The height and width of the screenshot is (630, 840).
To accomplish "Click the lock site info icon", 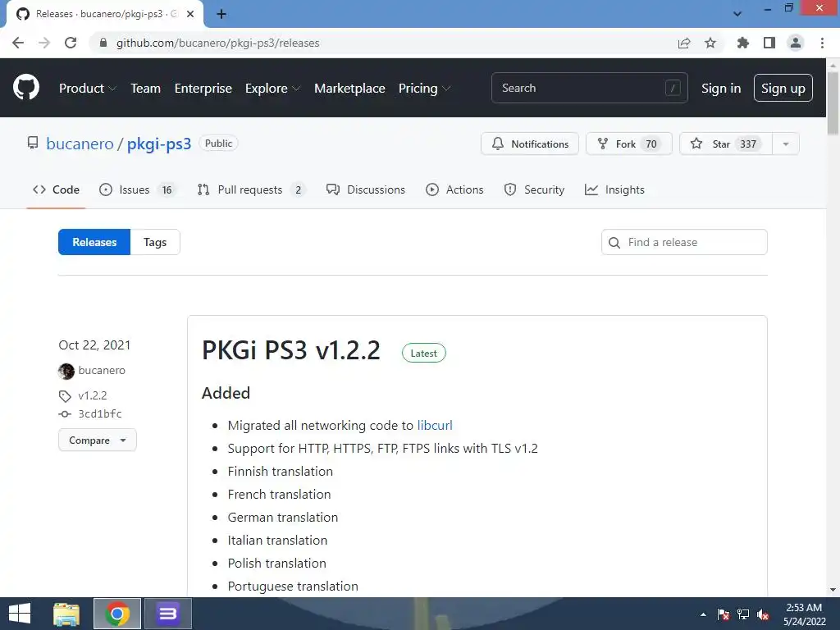I will click(x=103, y=43).
